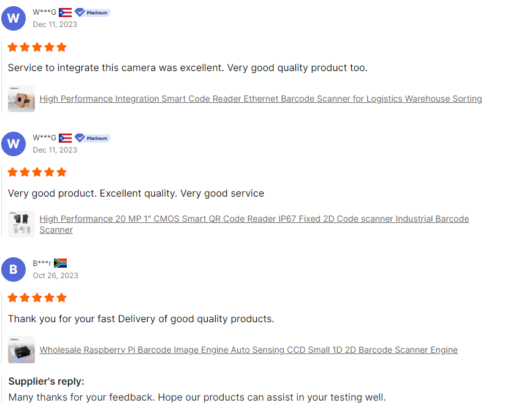Viewport: 532px width, 411px height.
Task: Open the Smart Code Reader Ethernet product link
Action: click(260, 99)
